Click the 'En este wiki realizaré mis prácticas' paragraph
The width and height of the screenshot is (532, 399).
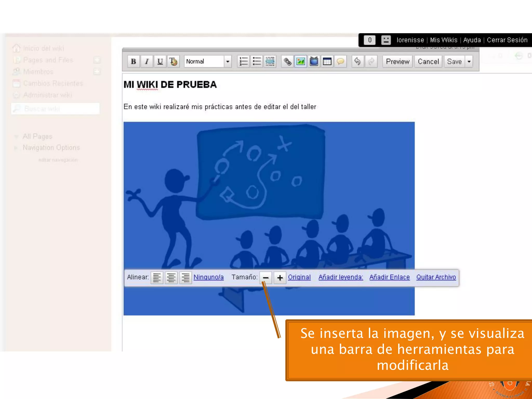pos(220,107)
